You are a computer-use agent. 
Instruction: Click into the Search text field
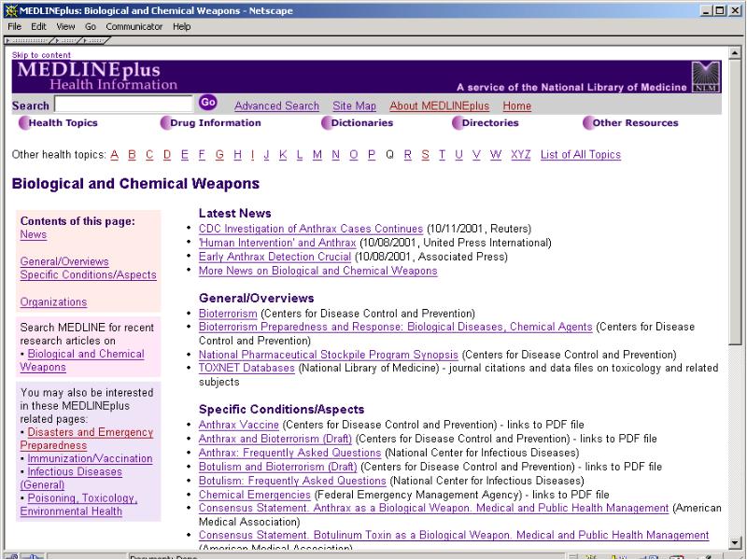click(123, 104)
